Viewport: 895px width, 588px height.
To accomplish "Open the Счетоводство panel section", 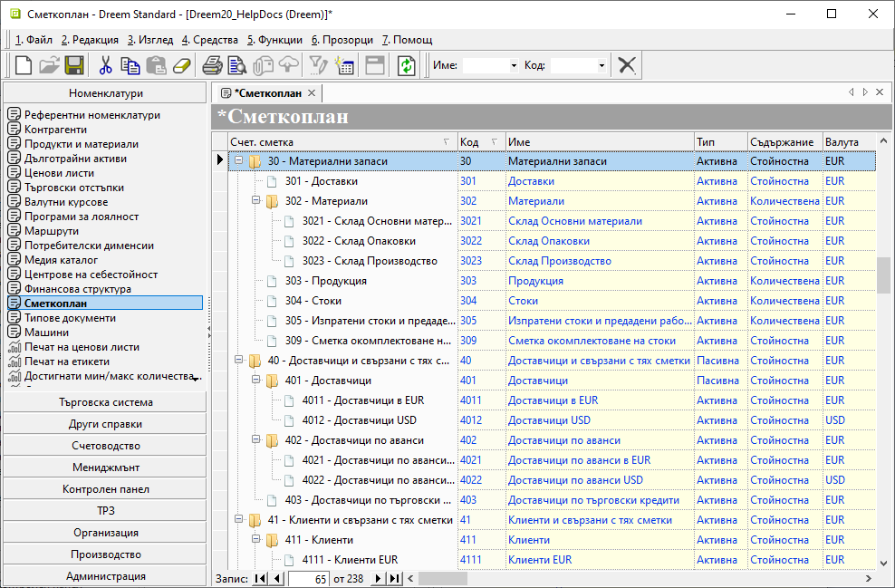I will tap(106, 446).
